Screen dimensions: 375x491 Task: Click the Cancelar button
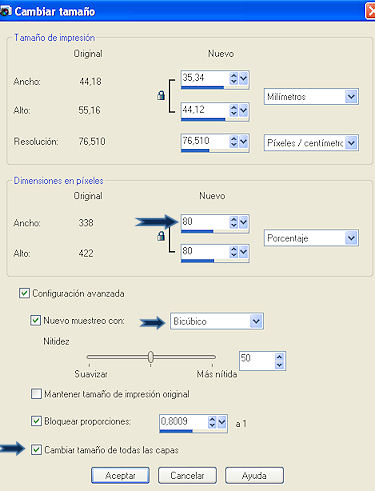pyautogui.click(x=187, y=475)
